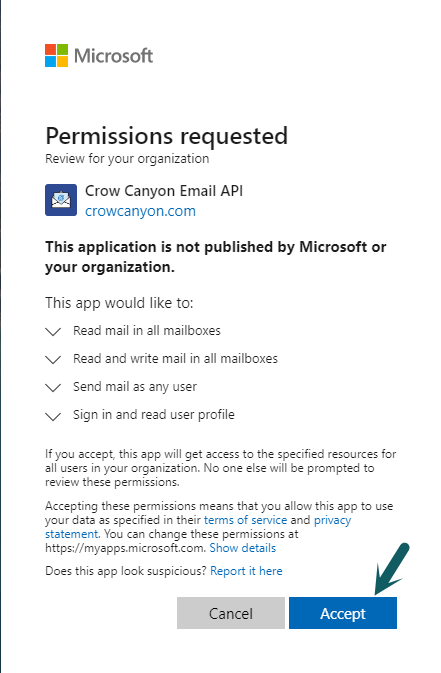Click the Cancel button
The image size is (441, 673).
(x=231, y=613)
